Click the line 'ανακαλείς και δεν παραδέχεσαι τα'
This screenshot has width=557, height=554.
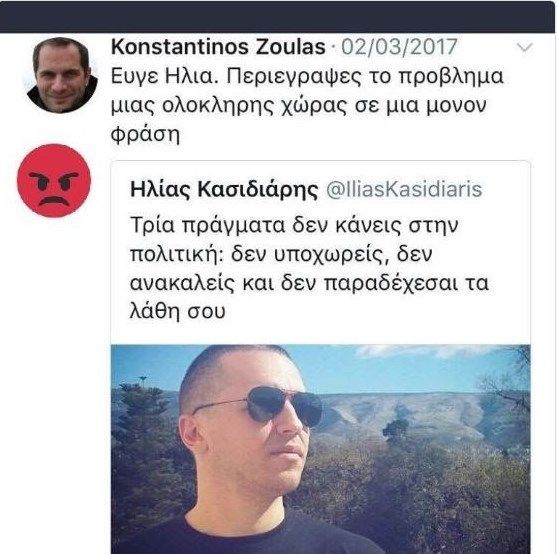coord(309,283)
